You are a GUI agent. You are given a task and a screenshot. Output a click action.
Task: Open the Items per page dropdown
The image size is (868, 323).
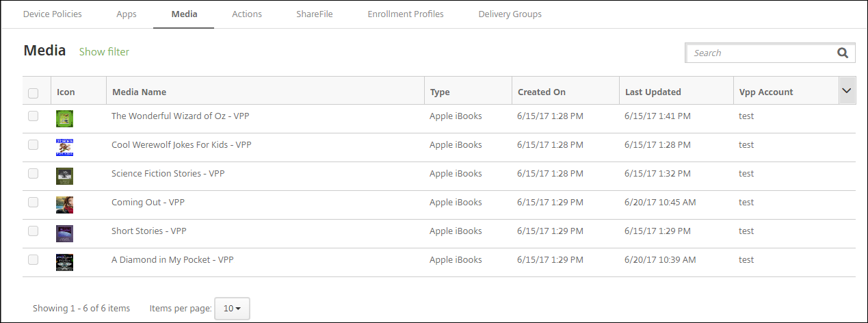coord(232,309)
